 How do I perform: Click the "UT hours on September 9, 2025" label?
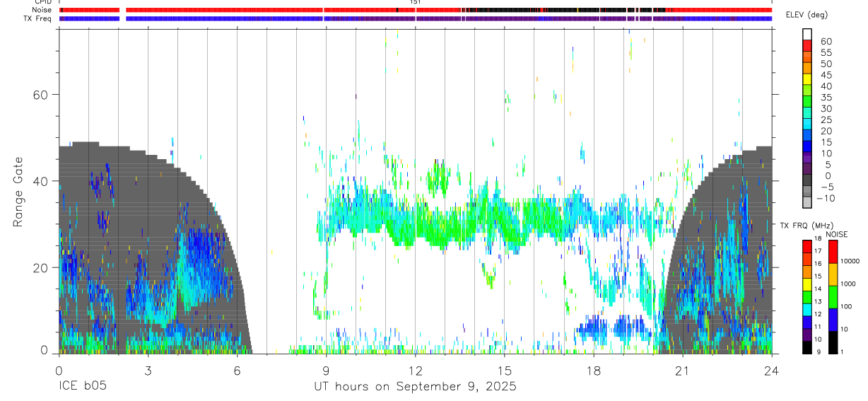coord(415,387)
